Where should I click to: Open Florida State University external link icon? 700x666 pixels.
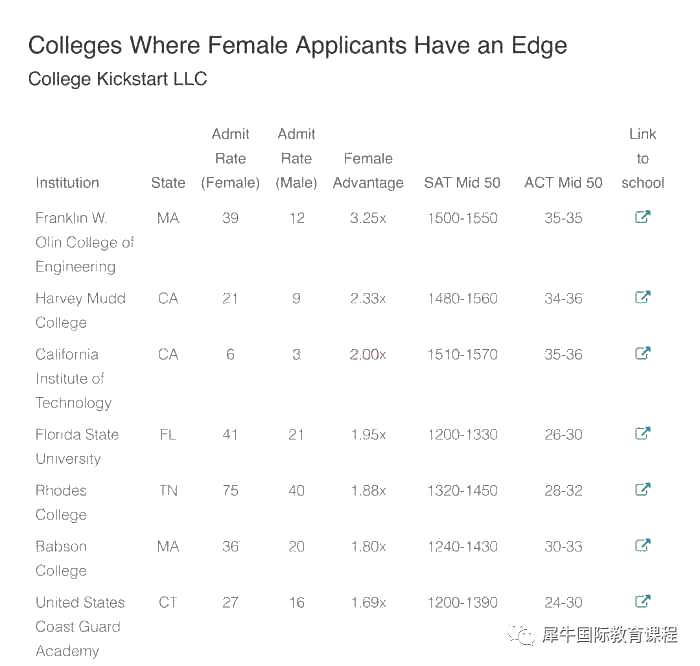coord(642,433)
